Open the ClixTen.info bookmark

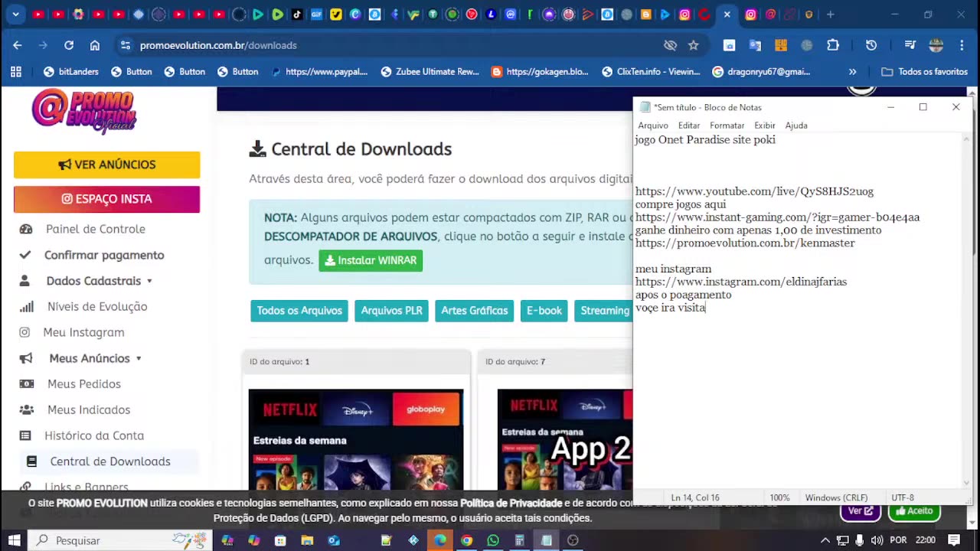pos(651,72)
